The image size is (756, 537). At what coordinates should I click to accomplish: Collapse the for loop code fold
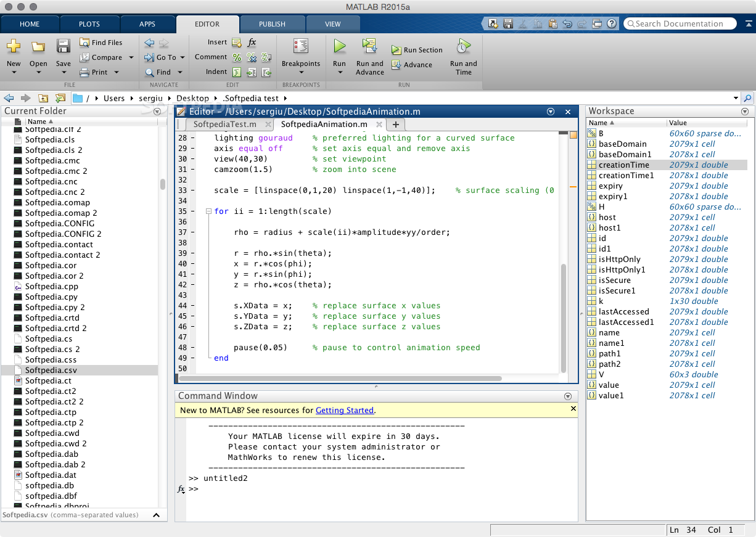point(208,211)
